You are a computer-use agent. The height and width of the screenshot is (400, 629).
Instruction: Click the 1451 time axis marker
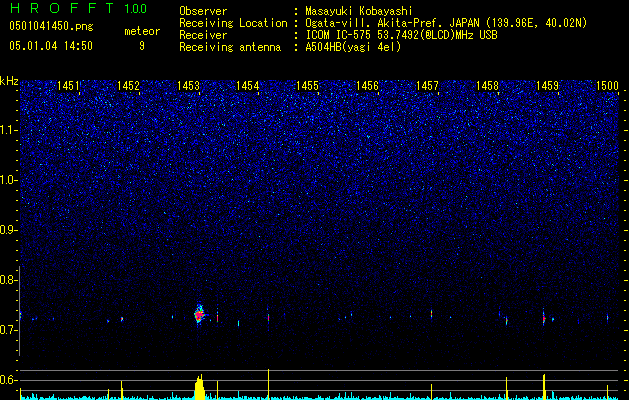(x=69, y=86)
